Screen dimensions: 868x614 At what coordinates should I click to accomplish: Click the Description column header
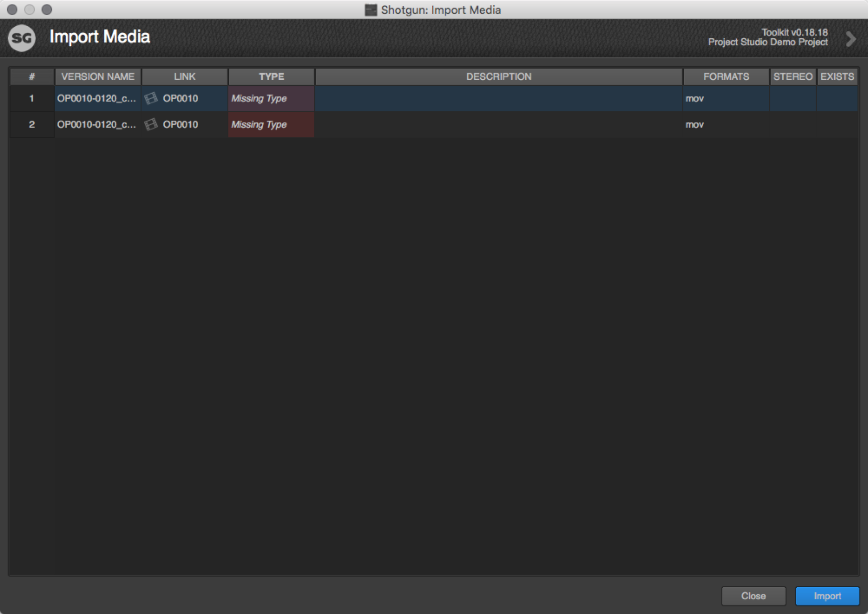click(499, 77)
